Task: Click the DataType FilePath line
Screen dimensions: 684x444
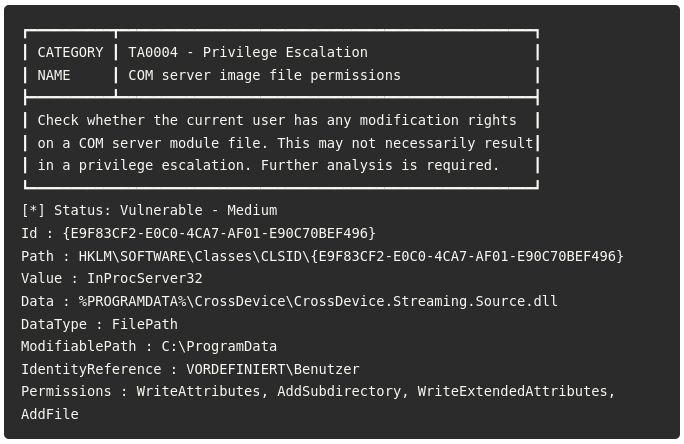Action: (99, 324)
